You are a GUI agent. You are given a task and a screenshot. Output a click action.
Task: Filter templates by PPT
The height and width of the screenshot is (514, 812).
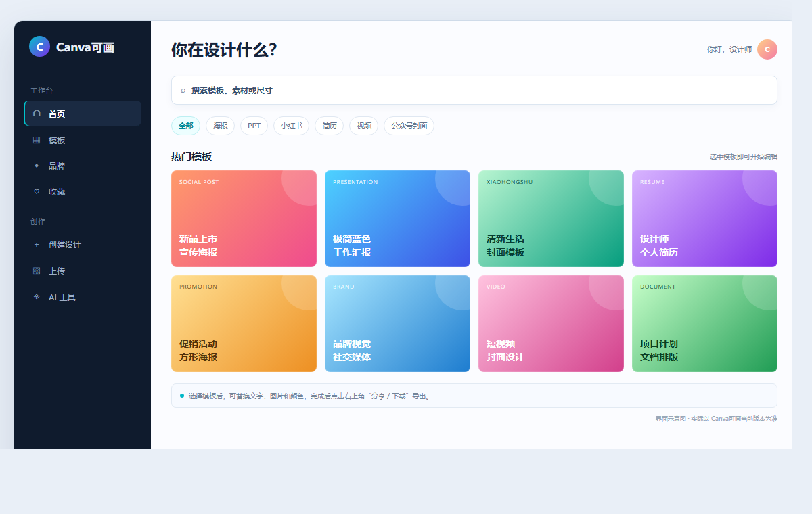point(254,126)
